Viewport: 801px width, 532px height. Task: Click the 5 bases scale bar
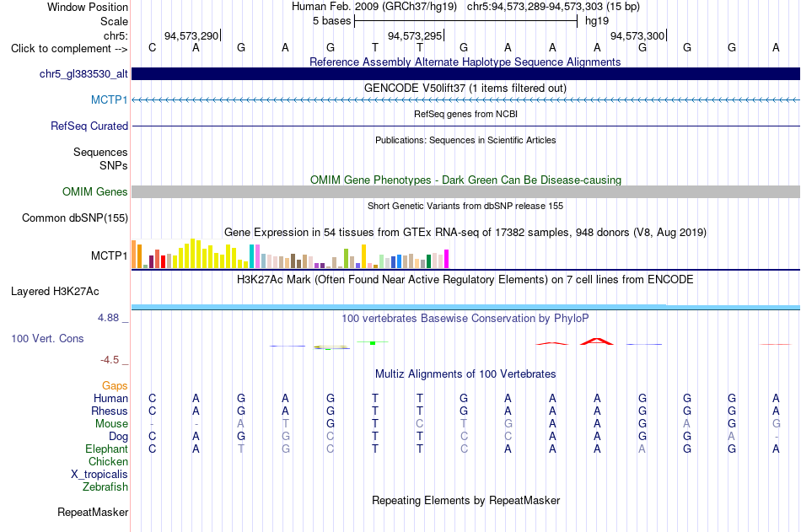point(465,21)
